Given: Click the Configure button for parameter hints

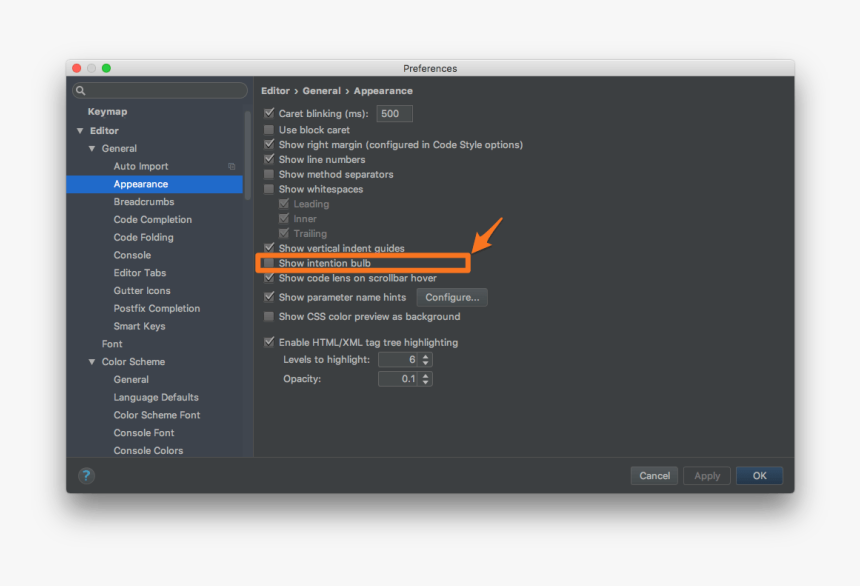Looking at the screenshot, I should point(452,297).
